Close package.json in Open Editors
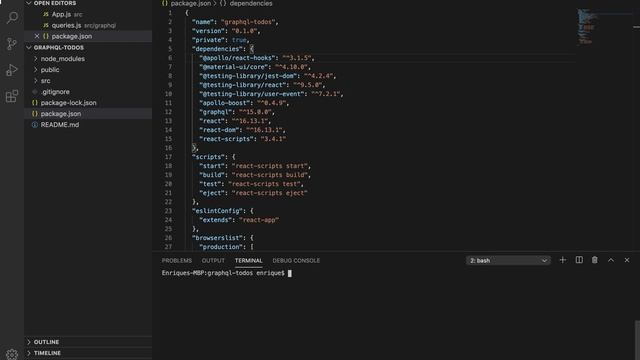The image size is (640, 360). click(x=37, y=36)
